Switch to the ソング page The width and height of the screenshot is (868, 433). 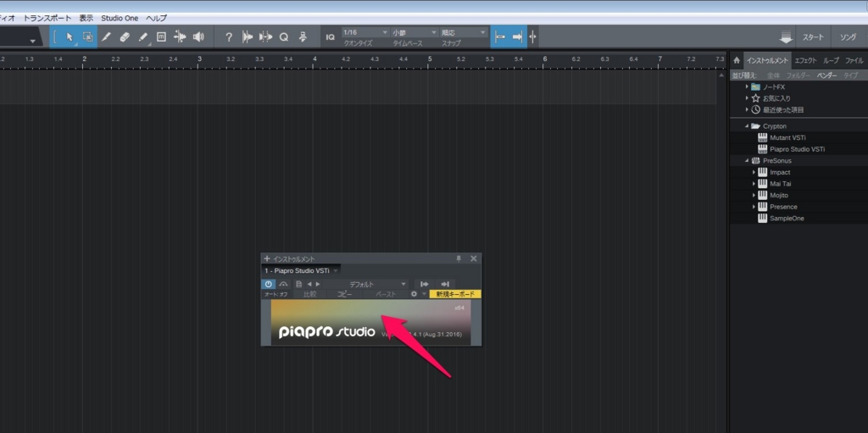point(848,37)
